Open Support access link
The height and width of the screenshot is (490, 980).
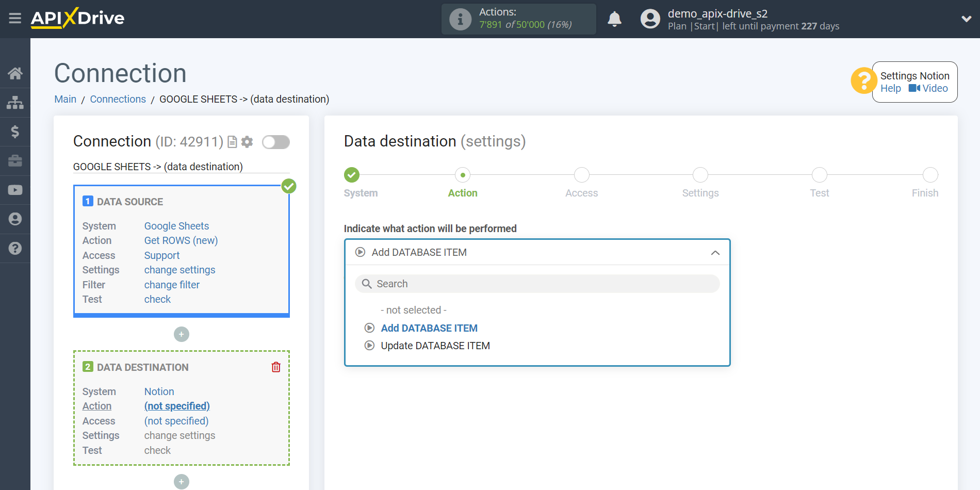[x=162, y=255]
